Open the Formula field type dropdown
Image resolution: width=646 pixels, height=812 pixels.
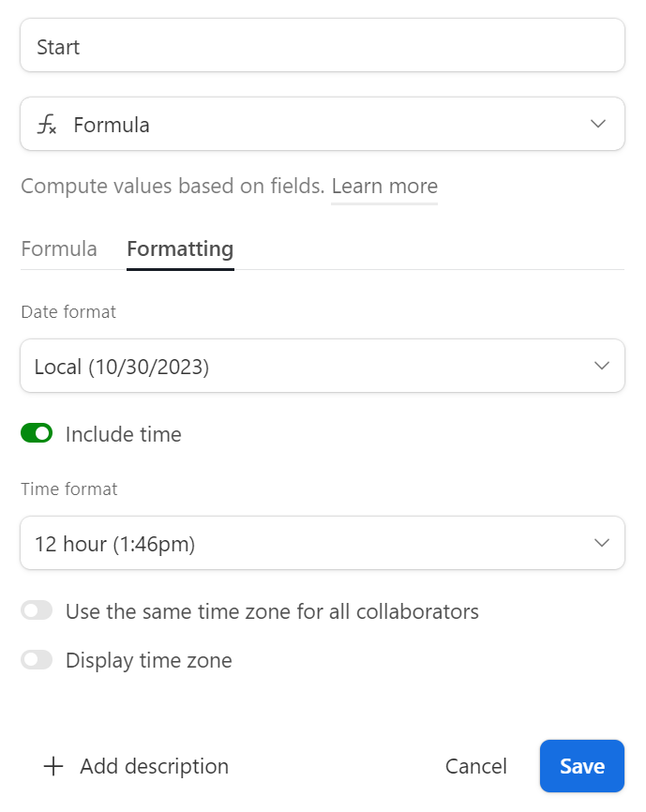(323, 125)
